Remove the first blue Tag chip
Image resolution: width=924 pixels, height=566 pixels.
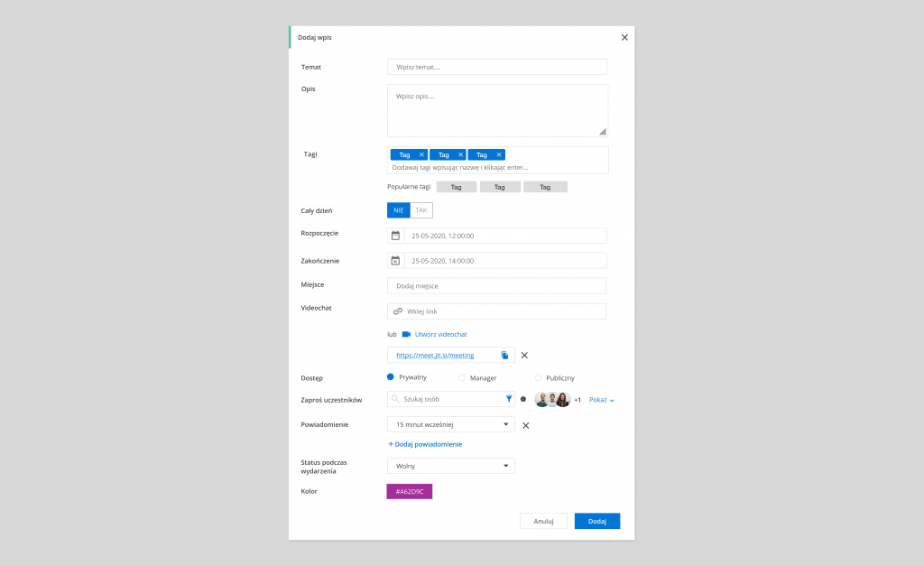coord(421,155)
